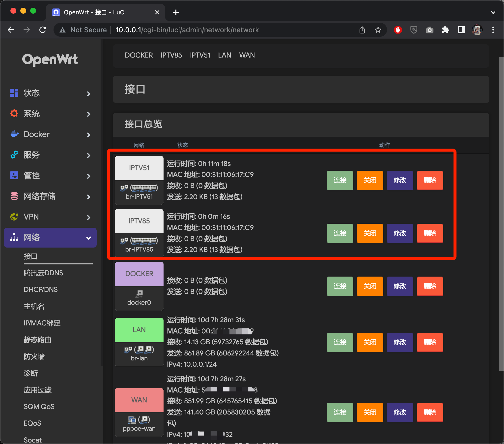Open the DHCP/DNS settings page
Image resolution: width=504 pixels, height=444 pixels.
click(x=41, y=289)
